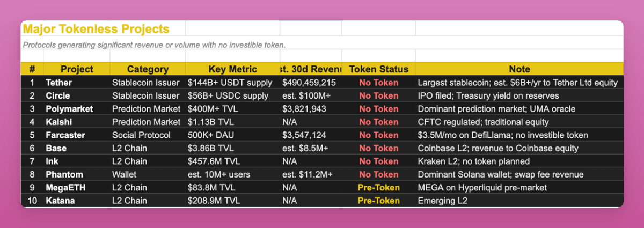The image size is (644, 228).
Task: Click the 'est. $11.2M+' revenue cell
Action: [x=311, y=174]
